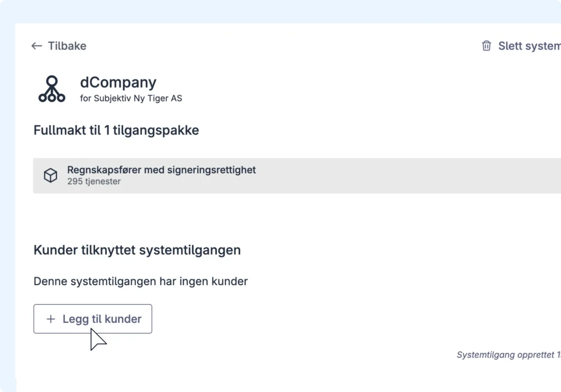
Task: Click the Slett system delete button text
Action: tap(529, 46)
